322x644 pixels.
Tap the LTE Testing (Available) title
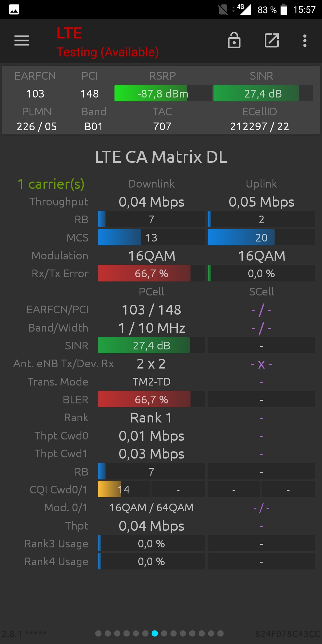click(108, 42)
